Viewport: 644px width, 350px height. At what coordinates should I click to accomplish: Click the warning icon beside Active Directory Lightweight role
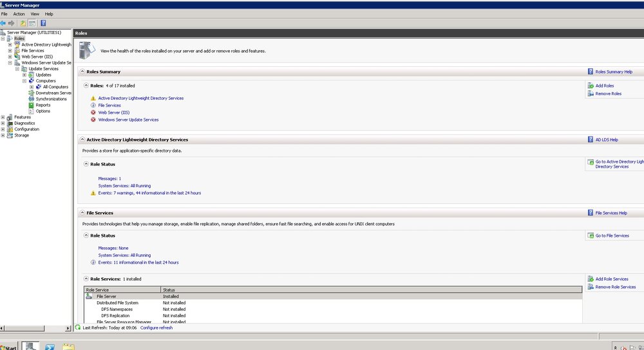coord(93,98)
